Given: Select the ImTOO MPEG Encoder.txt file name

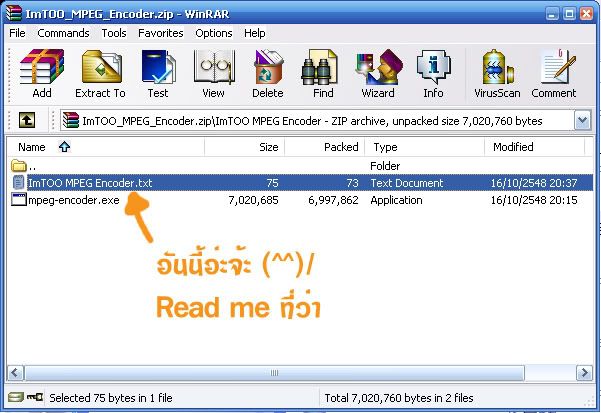Looking at the screenshot, I should [90, 183].
